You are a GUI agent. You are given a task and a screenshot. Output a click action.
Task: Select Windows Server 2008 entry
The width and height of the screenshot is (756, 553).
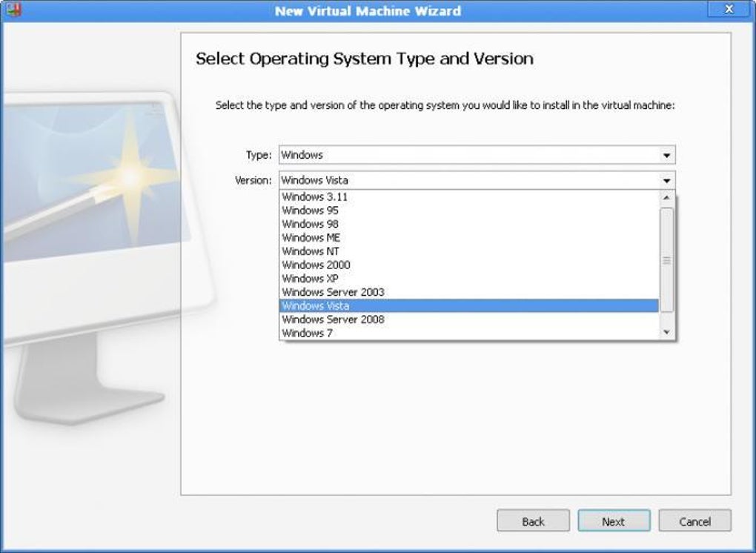[469, 319]
